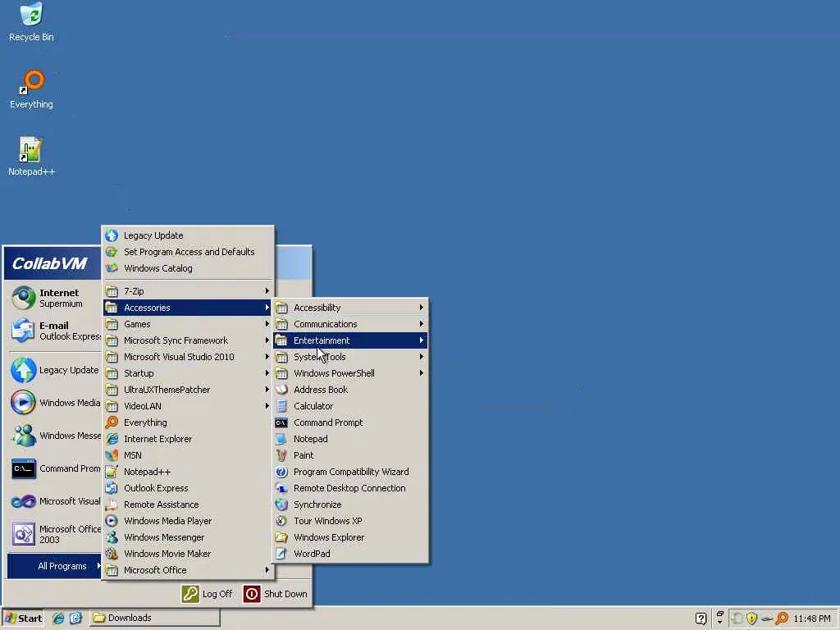The image size is (840, 630).
Task: Expand Microsoft Visual Studio 2010 submenu
Action: coord(188,357)
